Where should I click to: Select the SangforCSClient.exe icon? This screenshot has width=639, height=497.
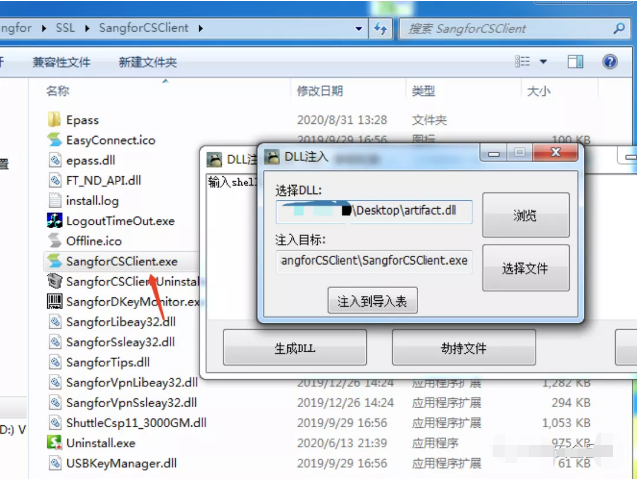tap(54, 261)
